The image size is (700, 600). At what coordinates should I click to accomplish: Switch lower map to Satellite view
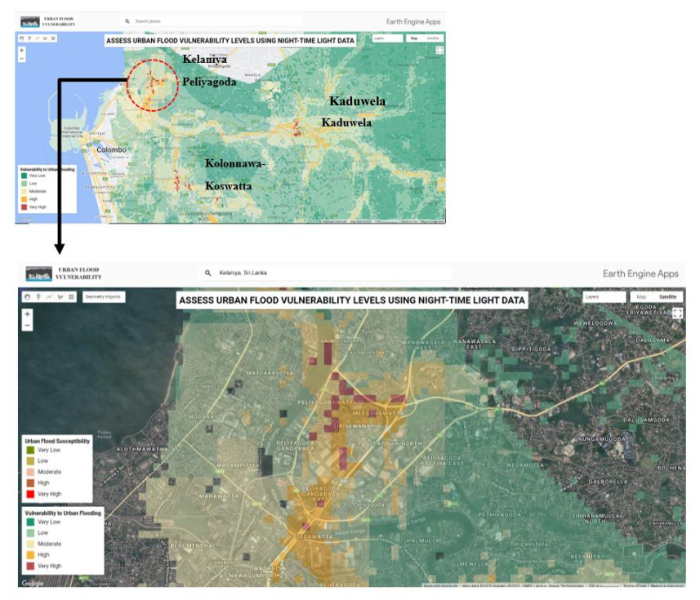point(667,297)
